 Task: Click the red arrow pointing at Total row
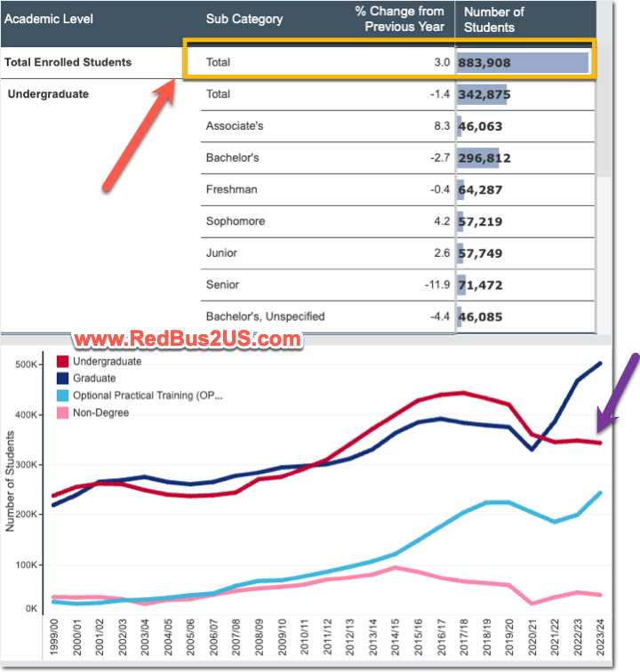coord(138,133)
